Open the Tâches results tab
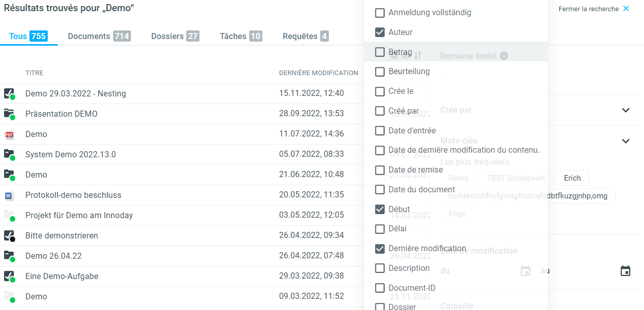The width and height of the screenshot is (644, 310). 241,36
